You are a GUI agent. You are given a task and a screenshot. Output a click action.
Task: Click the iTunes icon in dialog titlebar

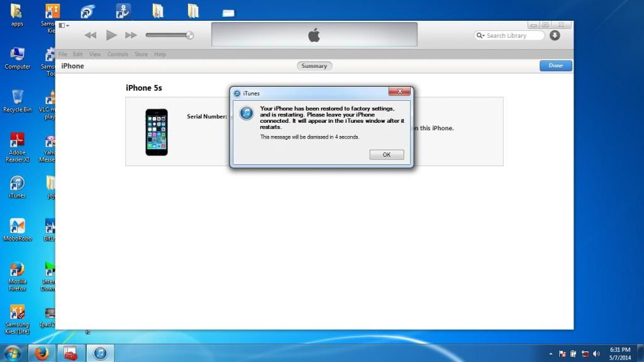pyautogui.click(x=237, y=93)
